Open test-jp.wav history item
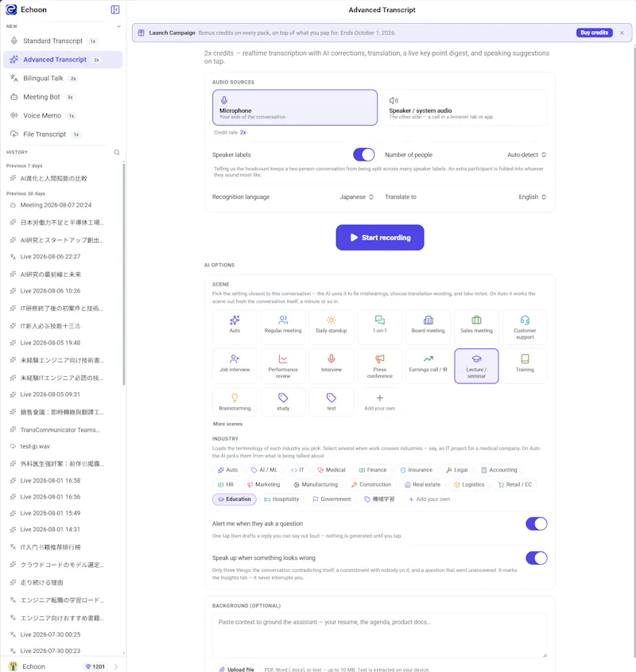 tap(62, 446)
